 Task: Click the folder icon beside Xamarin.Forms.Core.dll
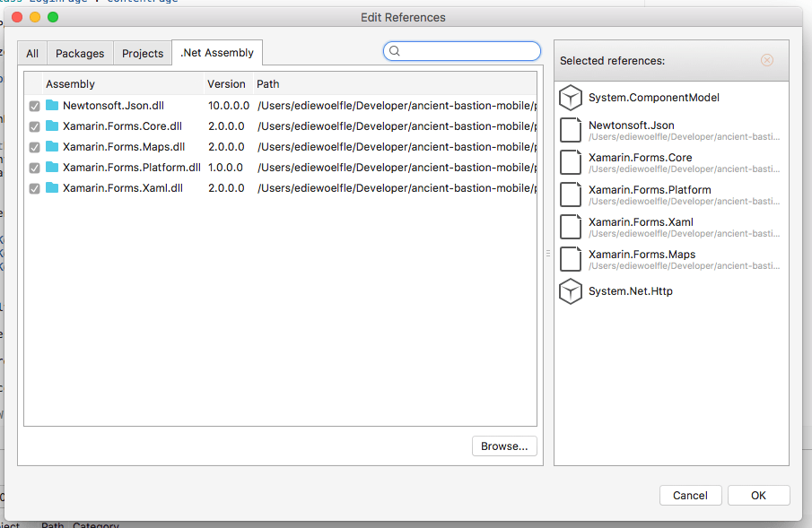52,126
